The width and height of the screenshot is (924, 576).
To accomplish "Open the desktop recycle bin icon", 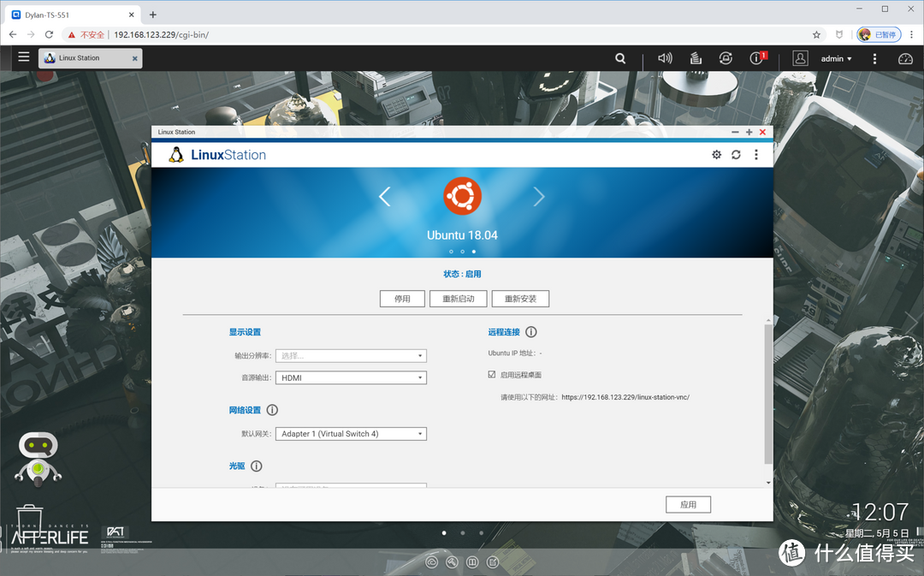I will pos(29,520).
